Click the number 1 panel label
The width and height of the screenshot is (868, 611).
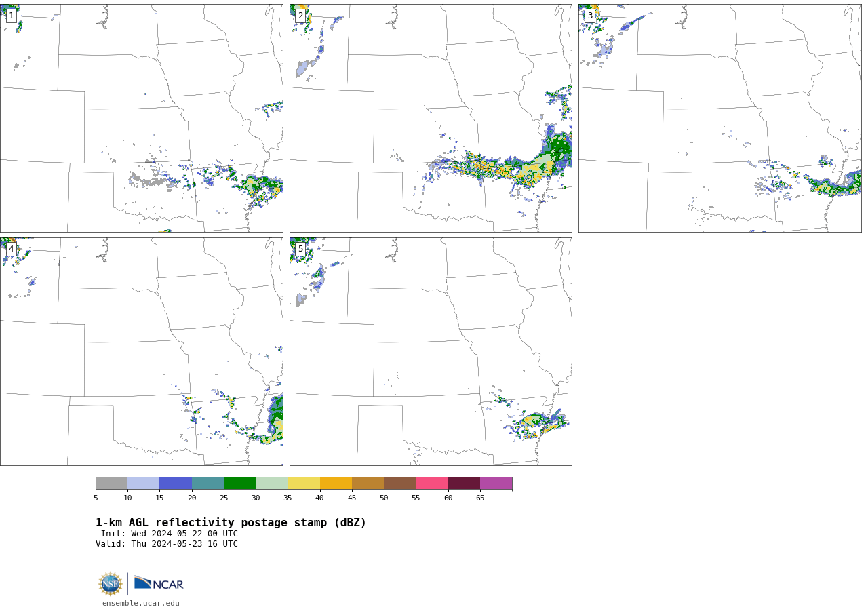point(11,16)
